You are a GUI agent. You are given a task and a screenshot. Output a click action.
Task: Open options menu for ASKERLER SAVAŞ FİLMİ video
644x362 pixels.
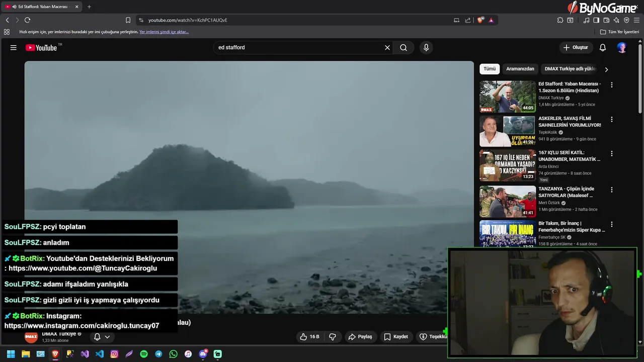tap(612, 120)
